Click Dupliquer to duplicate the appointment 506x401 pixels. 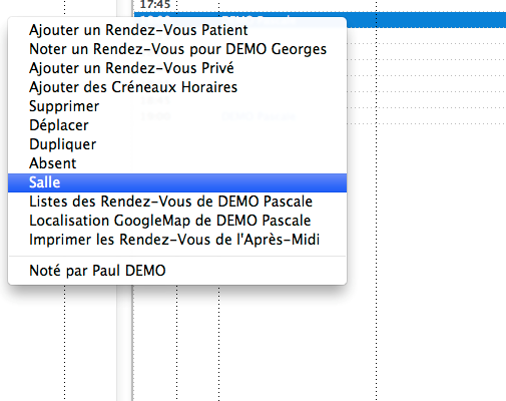[x=177, y=144]
